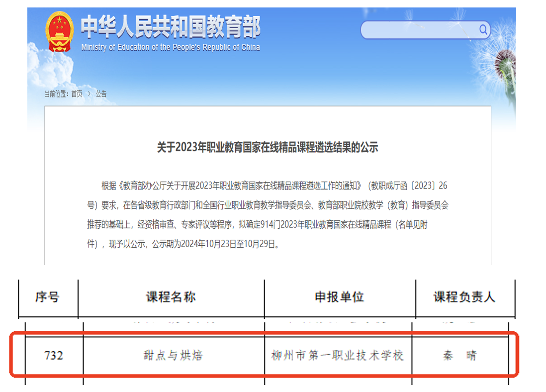Image resolution: width=546 pixels, height=392 pixels.
Task: Open the 公告 breadcrumb link
Action: point(101,94)
